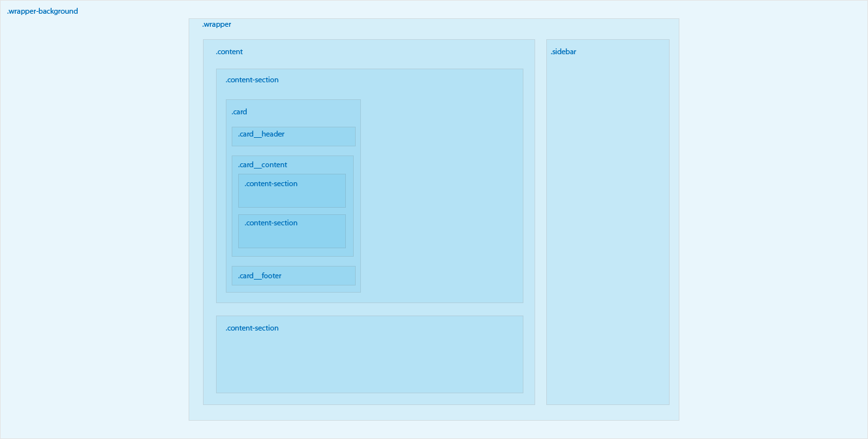Click the .content-section label directly above .card
The image size is (868, 439).
point(252,80)
